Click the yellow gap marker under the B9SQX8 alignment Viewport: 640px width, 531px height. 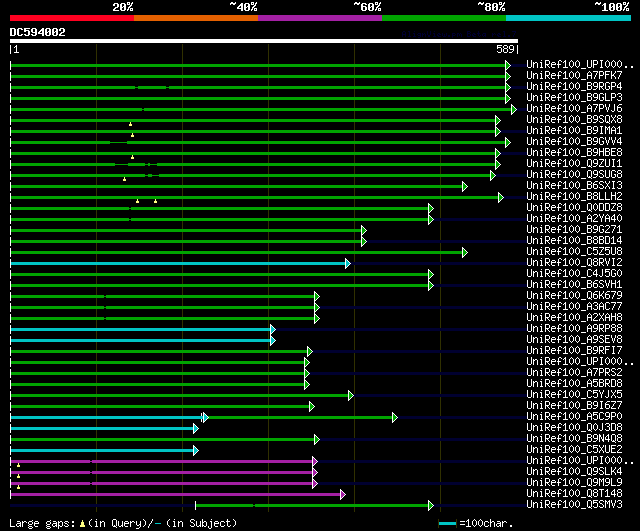pos(131,124)
